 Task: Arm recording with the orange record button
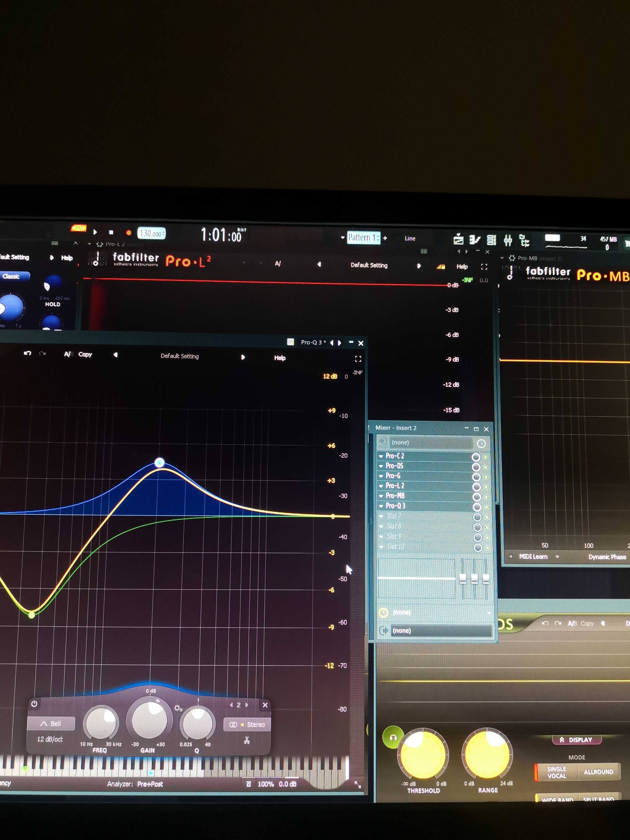(x=128, y=232)
